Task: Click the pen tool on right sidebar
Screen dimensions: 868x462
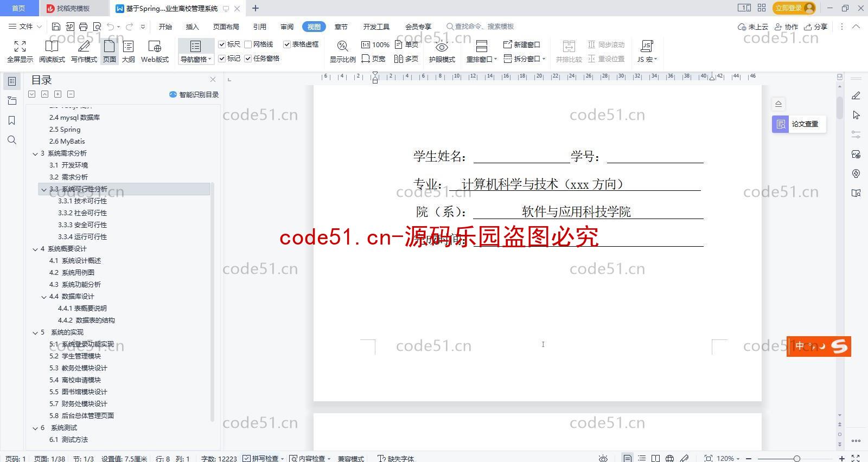Action: (856, 95)
